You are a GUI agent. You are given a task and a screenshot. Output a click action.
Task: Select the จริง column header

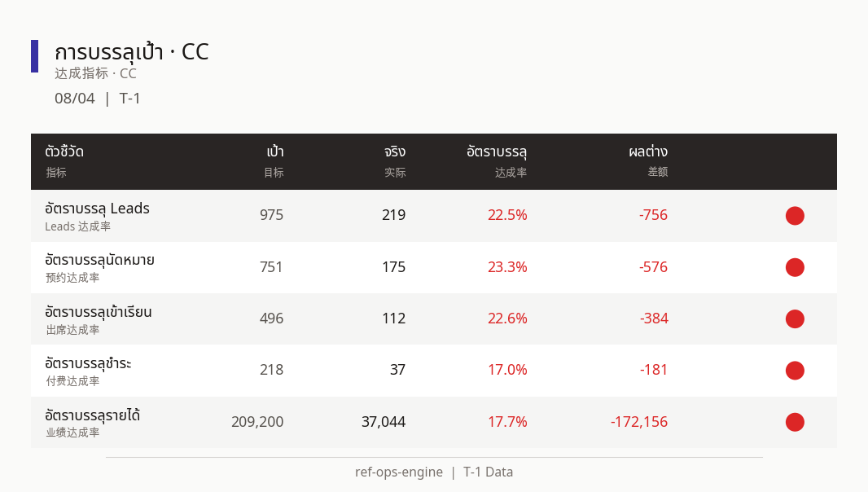click(395, 152)
